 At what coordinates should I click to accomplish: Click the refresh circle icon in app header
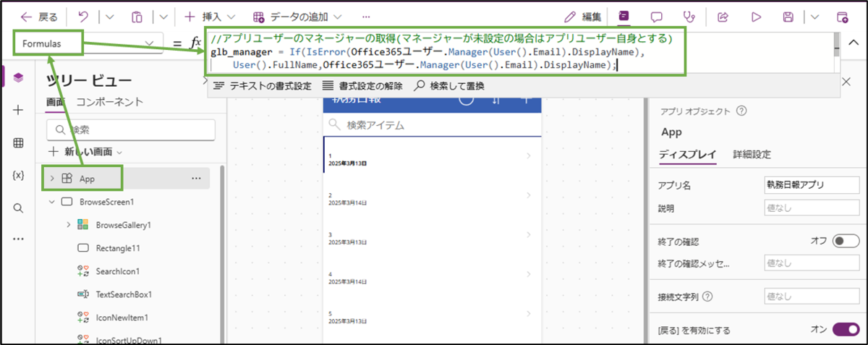467,100
